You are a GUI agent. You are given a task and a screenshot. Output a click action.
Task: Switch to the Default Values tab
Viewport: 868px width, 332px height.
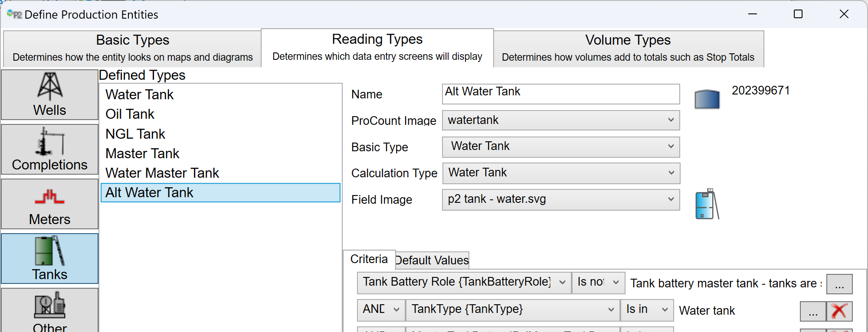pyautogui.click(x=432, y=260)
